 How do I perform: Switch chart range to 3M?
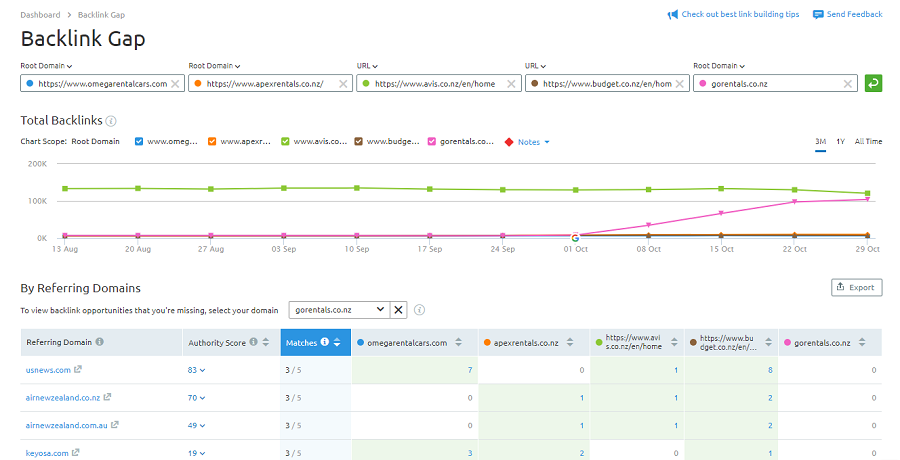[x=820, y=141]
